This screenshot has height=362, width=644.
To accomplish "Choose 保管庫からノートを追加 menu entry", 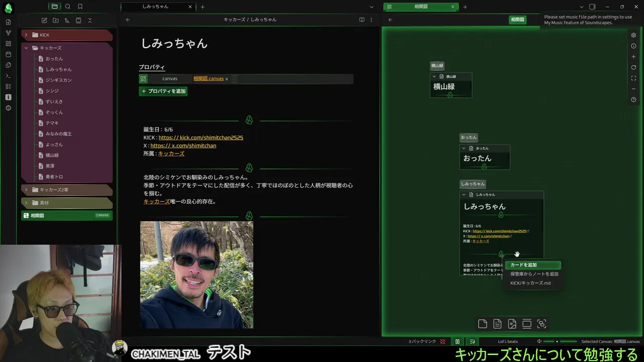I will click(x=533, y=274).
